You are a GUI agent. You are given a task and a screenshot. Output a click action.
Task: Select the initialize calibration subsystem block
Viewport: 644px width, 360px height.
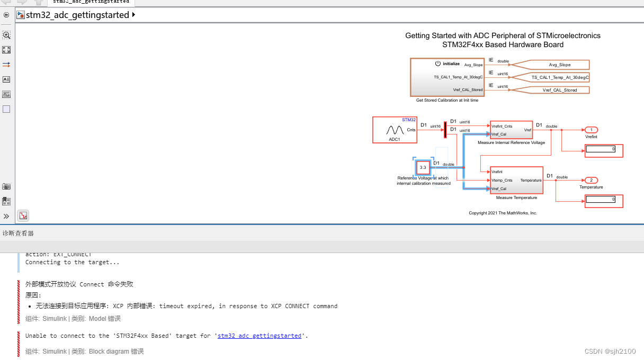point(448,77)
